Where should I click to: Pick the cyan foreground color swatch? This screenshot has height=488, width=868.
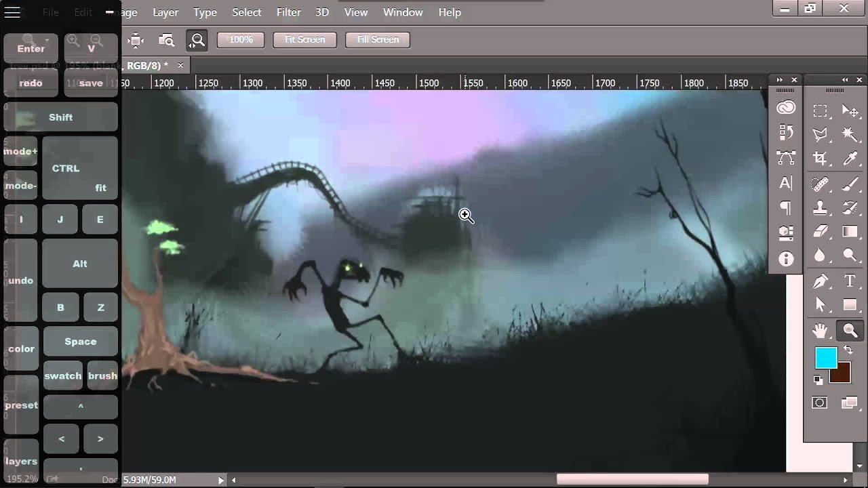[x=826, y=358]
